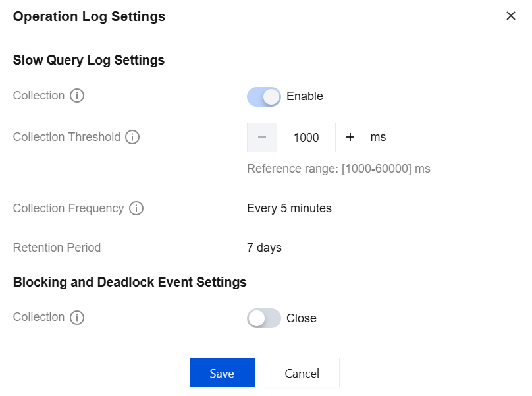Click info icon next to Collection Threshold
This screenshot has height=396, width=532.
[x=132, y=138]
